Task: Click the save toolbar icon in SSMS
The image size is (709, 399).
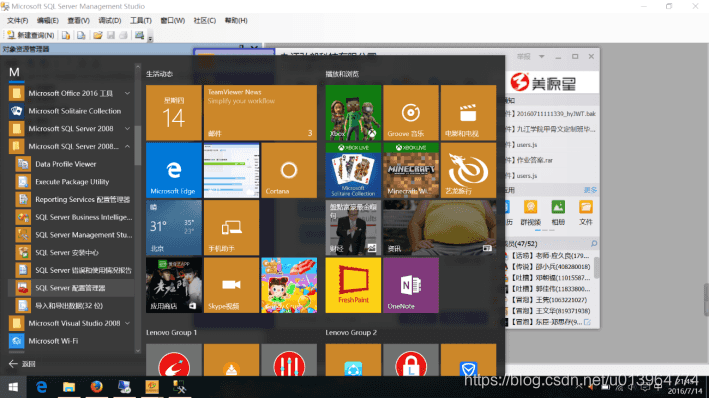Action: click(x=111, y=35)
